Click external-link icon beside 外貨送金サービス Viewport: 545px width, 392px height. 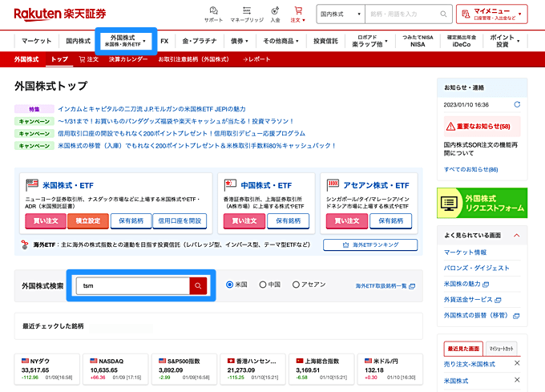point(498,300)
